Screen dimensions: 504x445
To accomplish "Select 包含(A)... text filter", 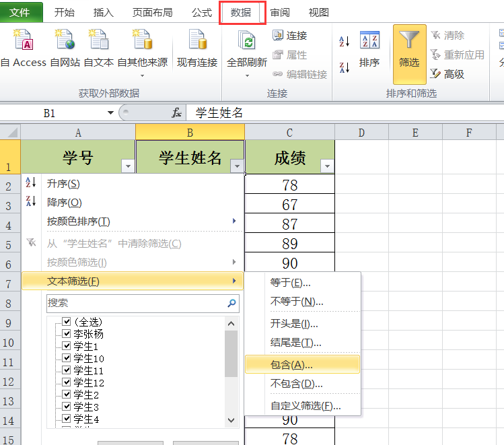I will tap(302, 365).
